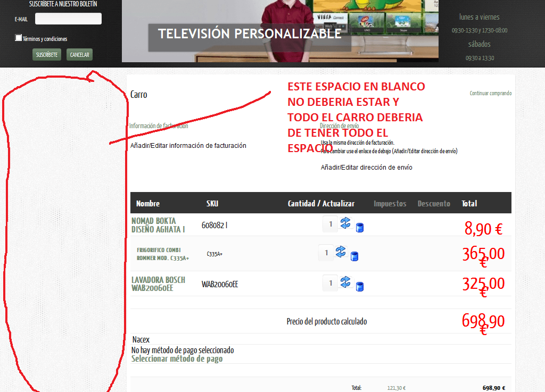Click the SUSCRÍBETE button
This screenshot has height=392, width=545.
pyautogui.click(x=47, y=54)
